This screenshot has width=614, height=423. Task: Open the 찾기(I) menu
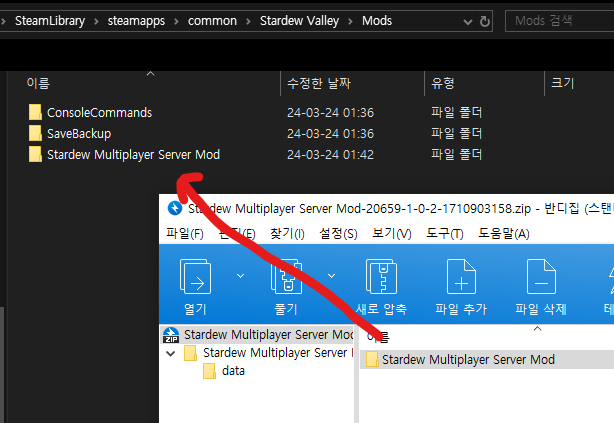point(287,234)
